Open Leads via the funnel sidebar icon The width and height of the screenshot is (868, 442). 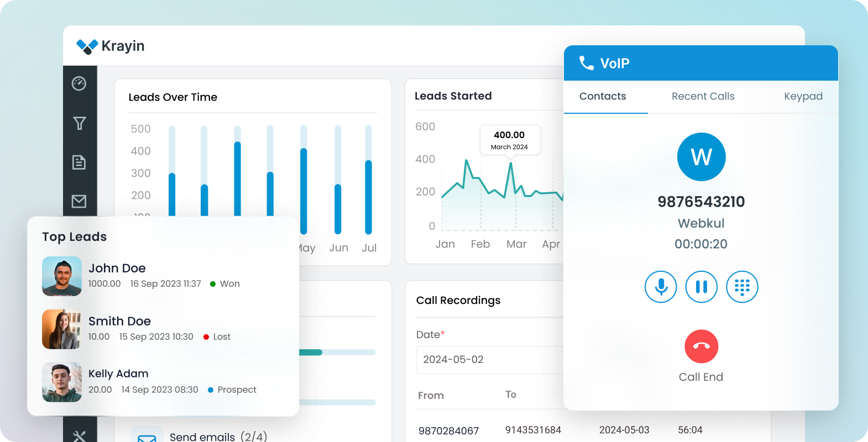79,123
